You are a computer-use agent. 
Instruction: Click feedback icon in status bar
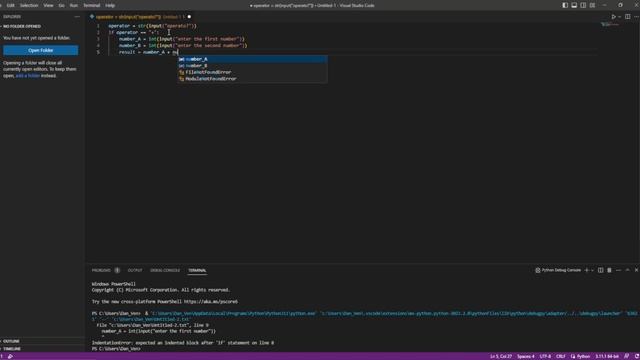coord(627,356)
